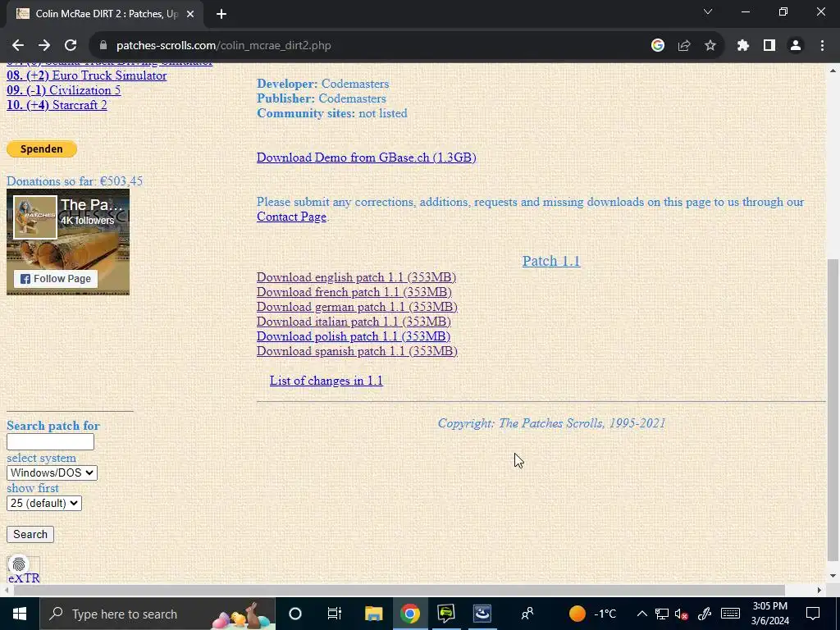Open the 25 (default) results dropdown
This screenshot has width=840, height=630.
tap(44, 504)
